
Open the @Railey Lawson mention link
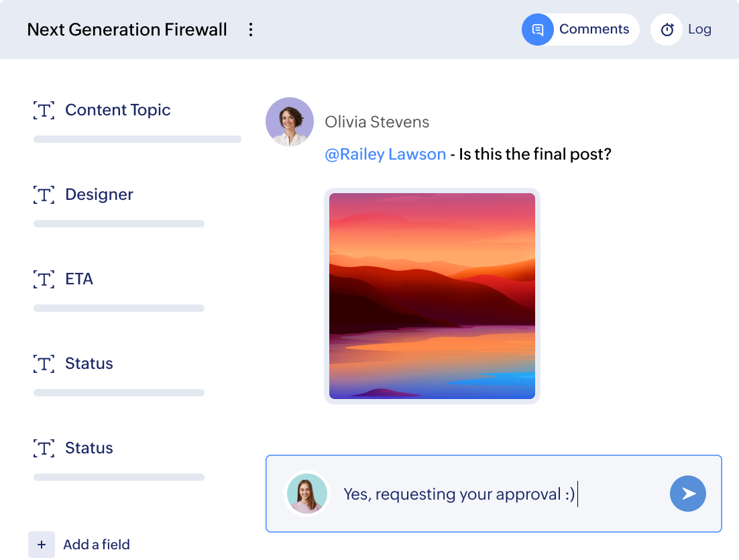point(386,154)
